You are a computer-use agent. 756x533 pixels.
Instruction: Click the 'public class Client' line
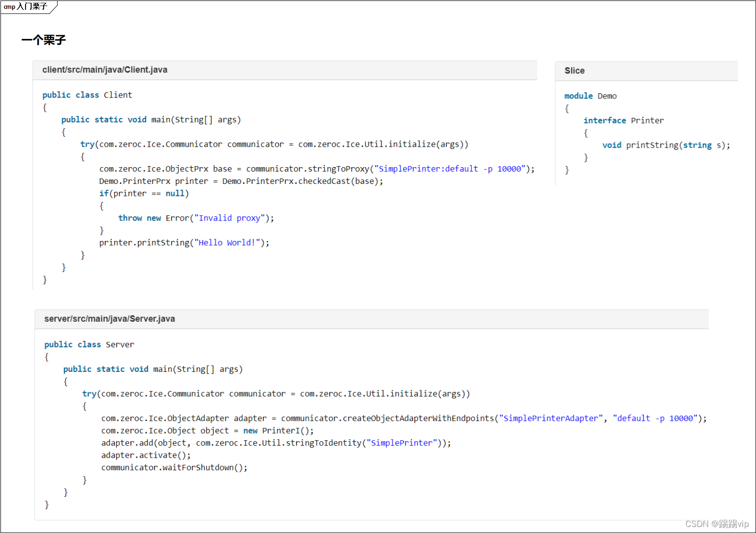[87, 95]
